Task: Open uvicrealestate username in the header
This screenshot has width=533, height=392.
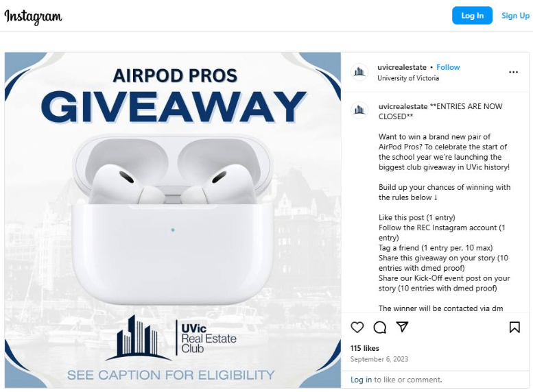Action: tap(402, 67)
